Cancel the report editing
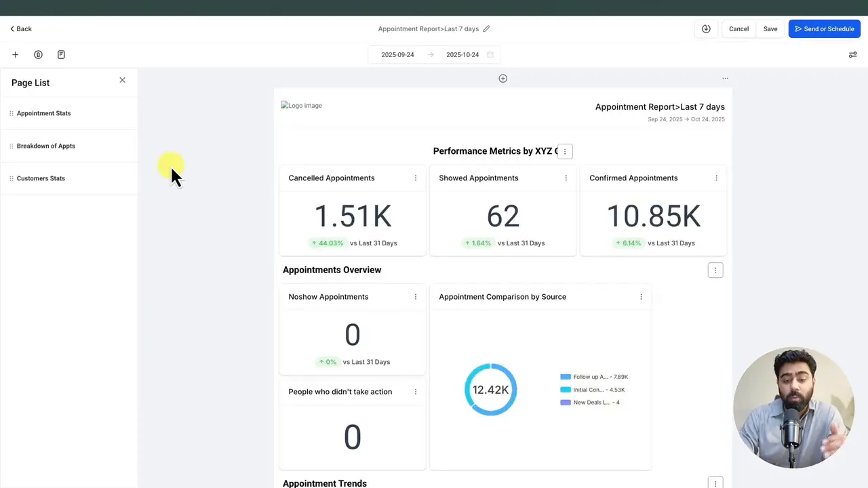Image resolution: width=868 pixels, height=488 pixels. [738, 28]
